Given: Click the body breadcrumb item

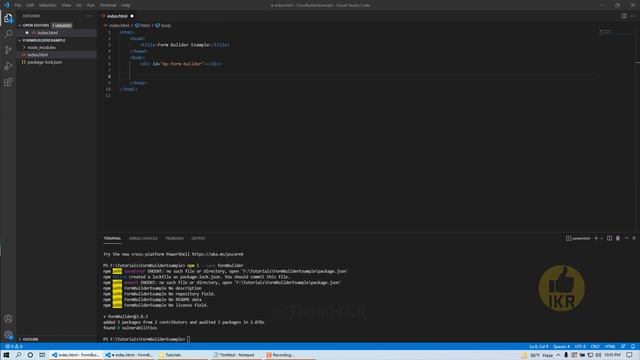Looking at the screenshot, I should [163, 25].
